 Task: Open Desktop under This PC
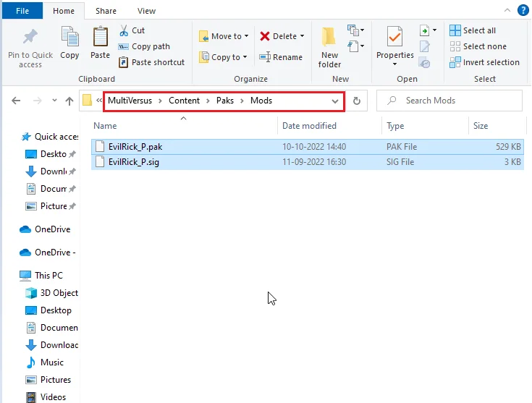pyautogui.click(x=48, y=310)
